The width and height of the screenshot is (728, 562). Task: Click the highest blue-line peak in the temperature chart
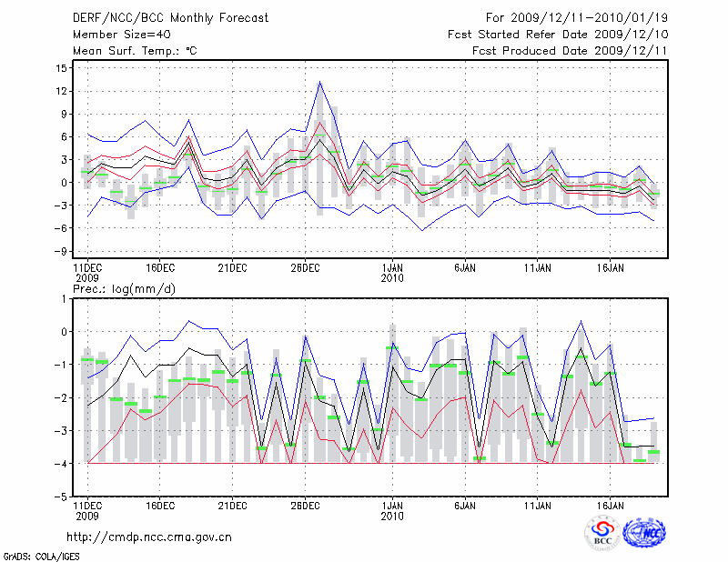pyautogui.click(x=319, y=82)
